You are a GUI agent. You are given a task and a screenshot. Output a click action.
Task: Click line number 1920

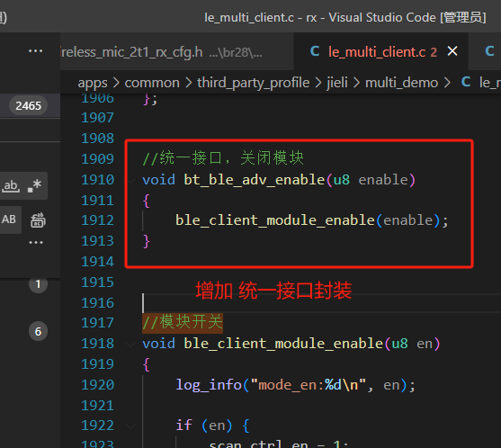[97, 385]
